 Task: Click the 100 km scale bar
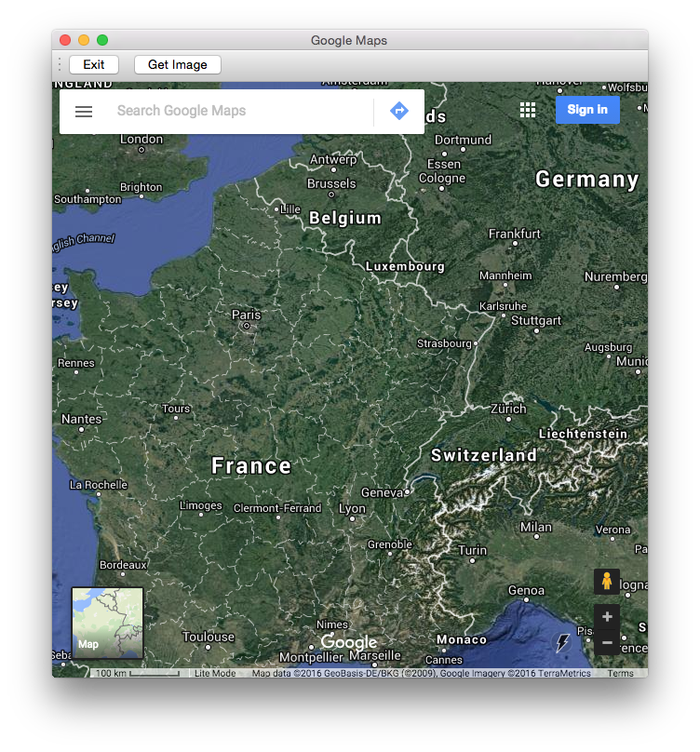coord(137,673)
